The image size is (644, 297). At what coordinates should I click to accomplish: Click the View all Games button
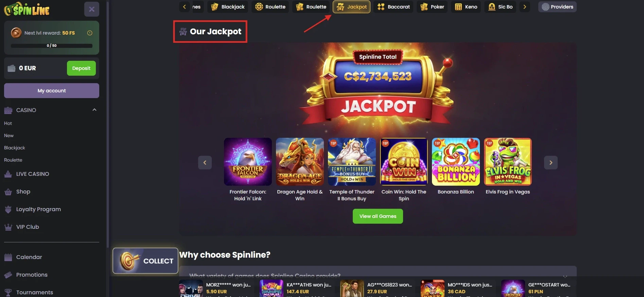pyautogui.click(x=378, y=216)
